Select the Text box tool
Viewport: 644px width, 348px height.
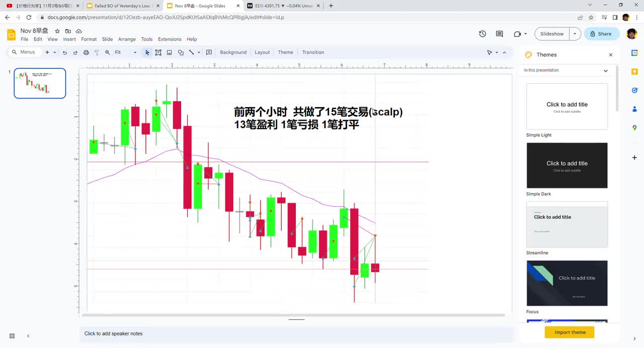(x=158, y=52)
